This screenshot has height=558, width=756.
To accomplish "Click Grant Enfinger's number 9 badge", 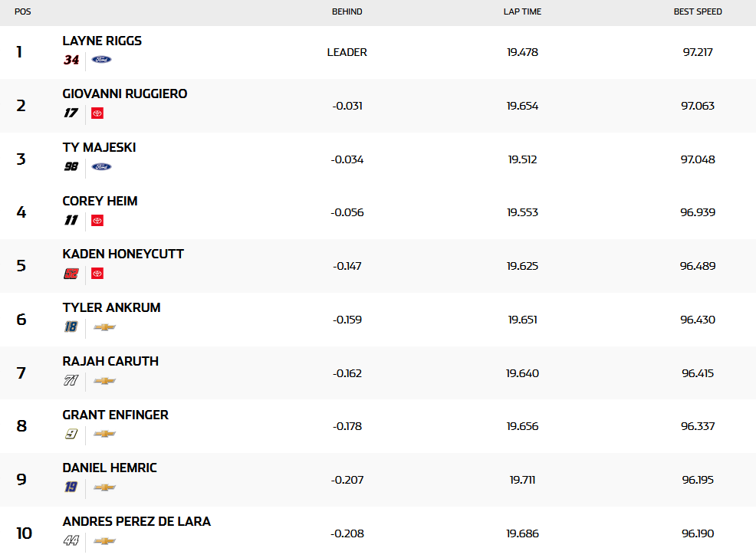I will coord(71,434).
